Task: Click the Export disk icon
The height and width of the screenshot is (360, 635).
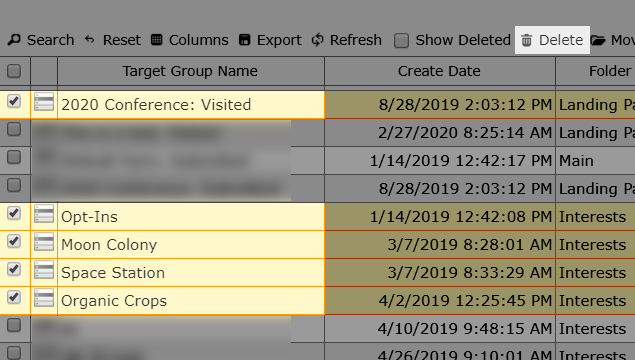Action: point(245,40)
